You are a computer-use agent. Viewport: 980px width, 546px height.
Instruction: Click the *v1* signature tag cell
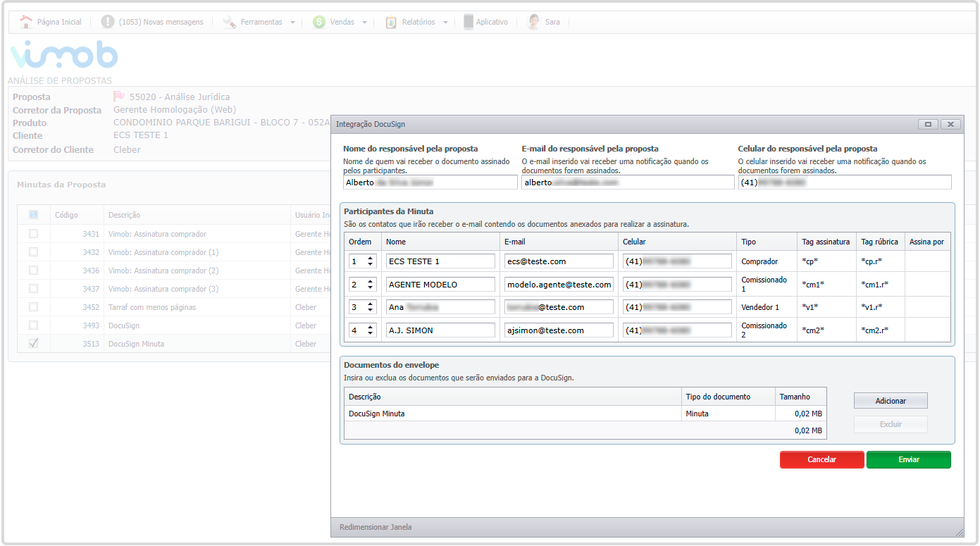click(x=826, y=307)
